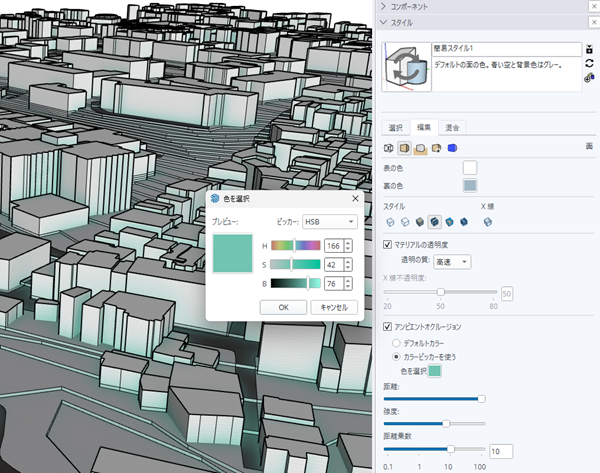Open the Modeling settings blue cube icon
600x473 pixels.
pos(452,148)
